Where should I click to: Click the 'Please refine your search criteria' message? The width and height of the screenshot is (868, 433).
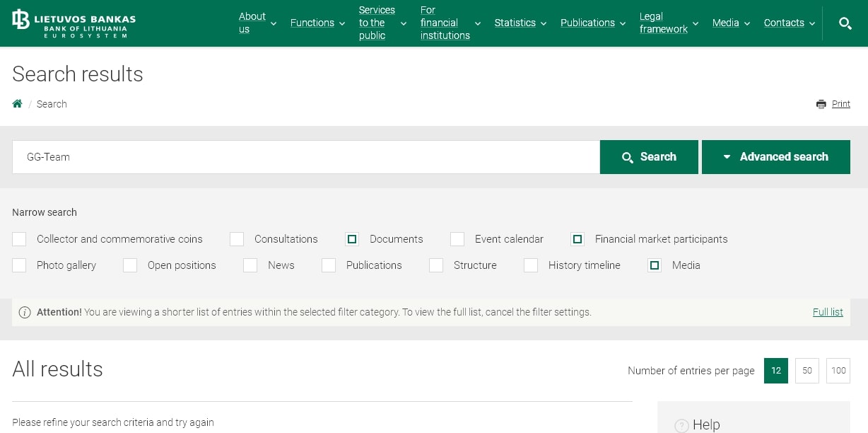pyautogui.click(x=113, y=422)
